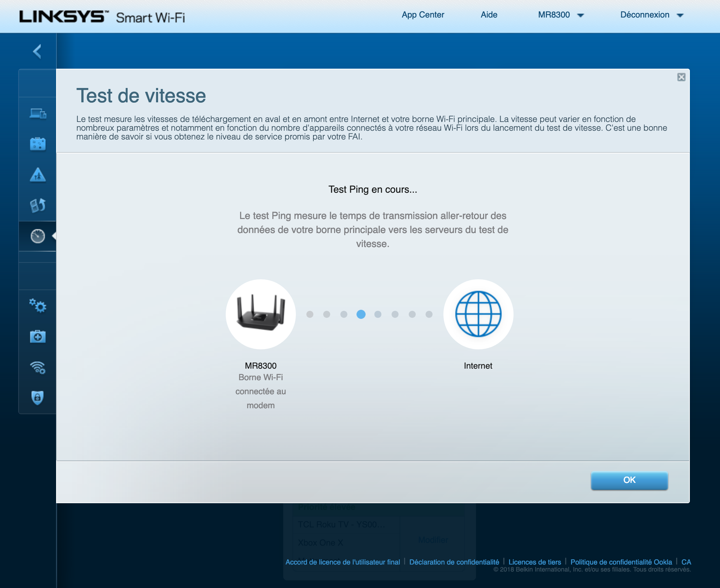Expand the Déconnexion dropdown arrow
This screenshot has height=588, width=720.
click(680, 15)
